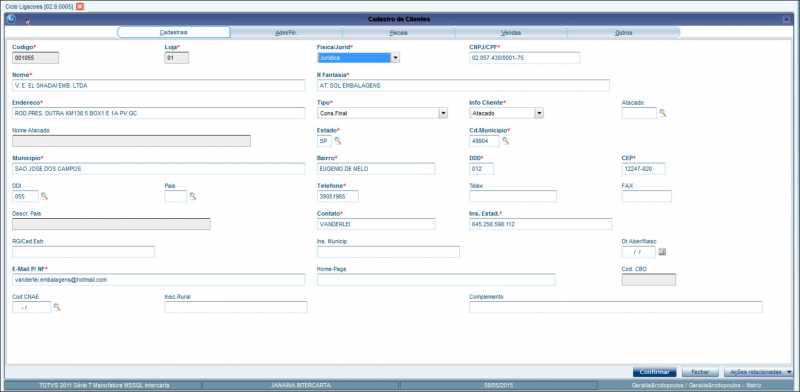Edit the Contato field
Screen dimensions: 800x392
[x=376, y=224]
